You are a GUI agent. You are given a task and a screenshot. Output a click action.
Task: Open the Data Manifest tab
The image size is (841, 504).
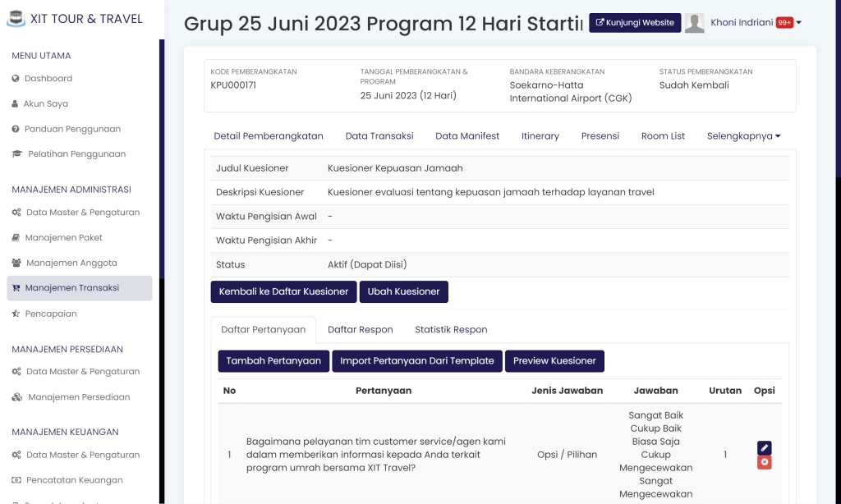[467, 136]
